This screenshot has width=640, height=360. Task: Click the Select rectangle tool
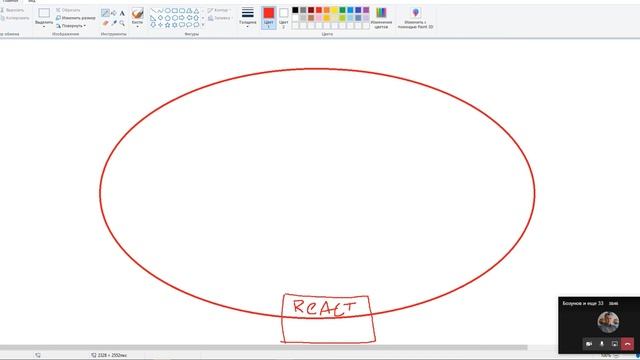(x=44, y=13)
